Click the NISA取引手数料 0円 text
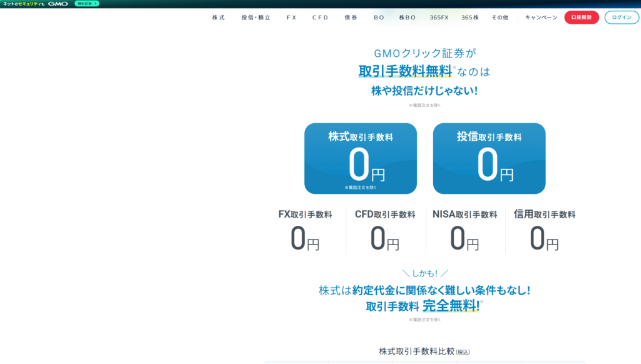 [x=465, y=230]
